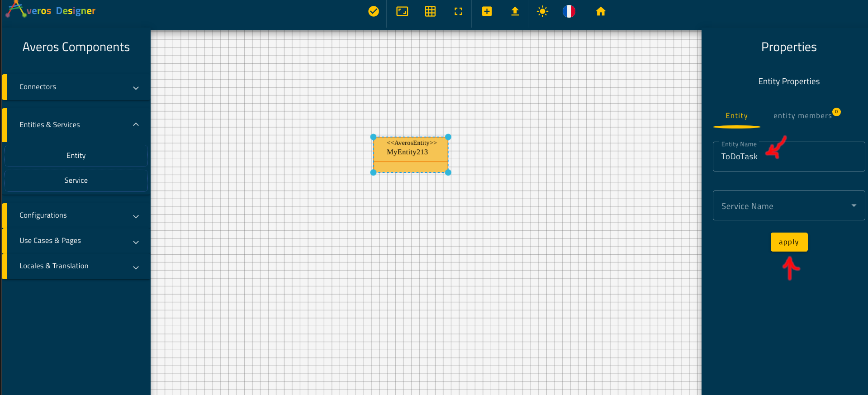The image size is (868, 395).
Task: Click the Entity Name input field
Action: pos(789,157)
